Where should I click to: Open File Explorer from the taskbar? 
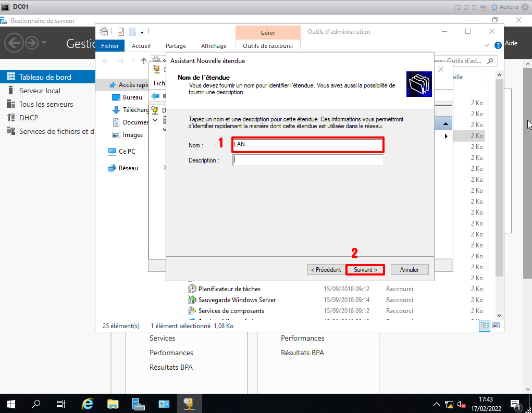[113, 404]
